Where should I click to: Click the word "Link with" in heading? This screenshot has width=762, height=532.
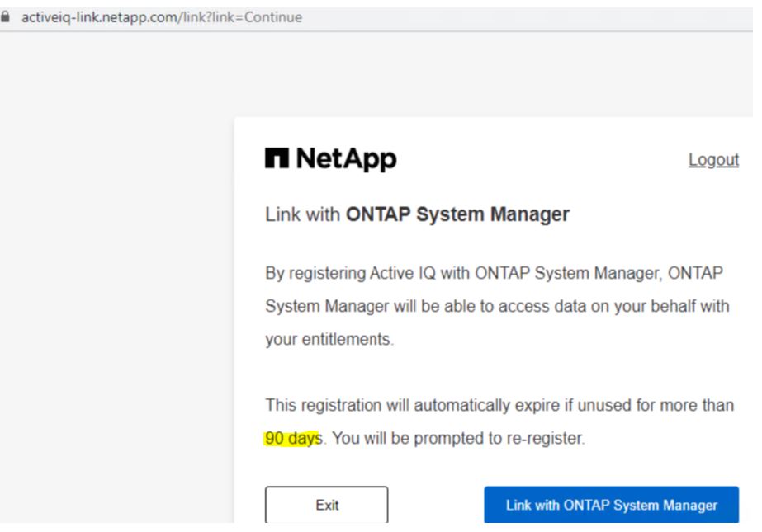[x=302, y=214]
